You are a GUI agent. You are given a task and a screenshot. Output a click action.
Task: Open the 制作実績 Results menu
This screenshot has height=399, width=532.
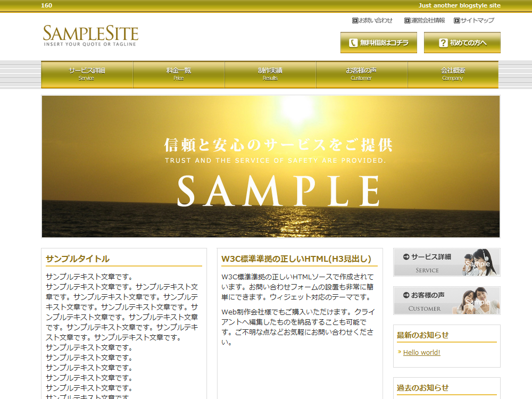tap(270, 74)
